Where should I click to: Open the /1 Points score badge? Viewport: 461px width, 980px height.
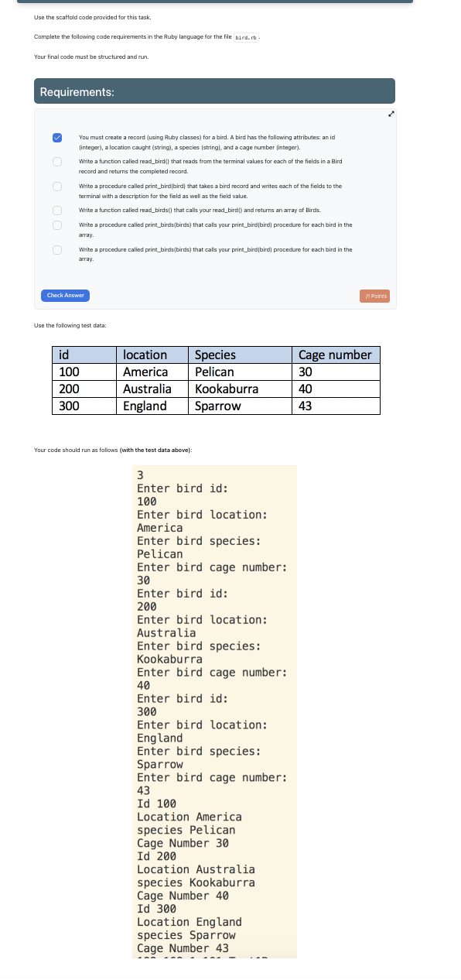click(374, 295)
